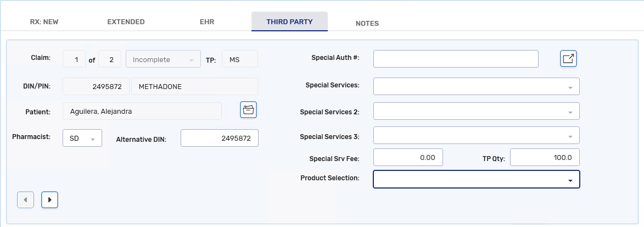Screen dimensions: 644x227
Task: Open the Pharmacist SD dropdown
Action: click(x=82, y=139)
